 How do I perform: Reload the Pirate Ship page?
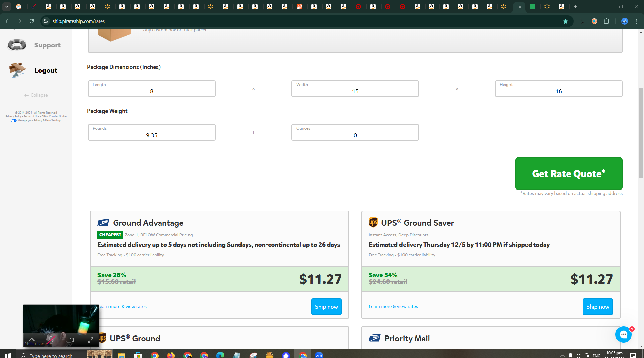click(x=32, y=21)
